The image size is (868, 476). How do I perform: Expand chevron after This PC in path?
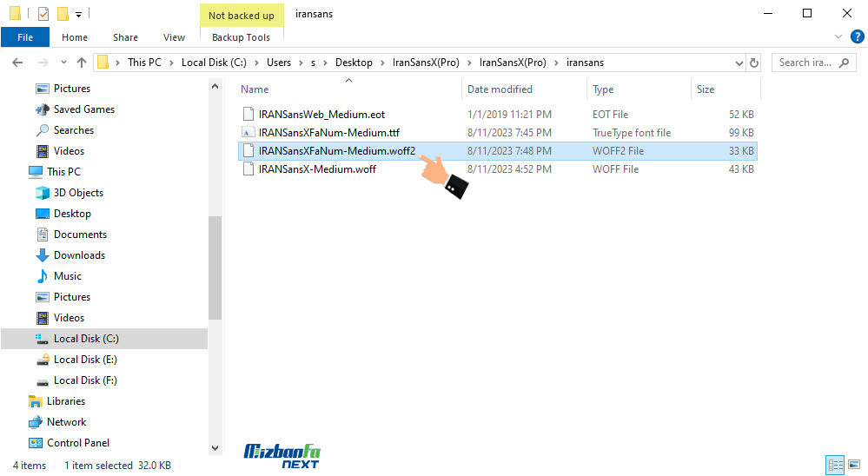pos(172,63)
